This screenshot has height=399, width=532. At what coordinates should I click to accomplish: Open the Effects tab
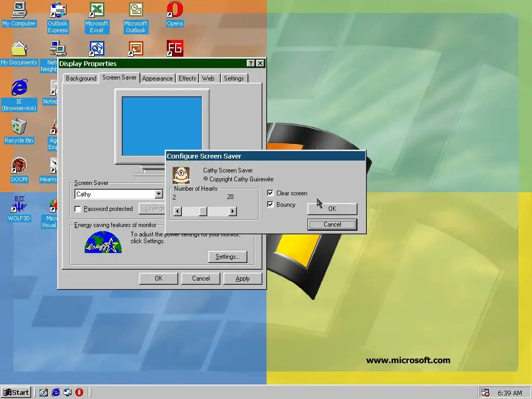[187, 78]
